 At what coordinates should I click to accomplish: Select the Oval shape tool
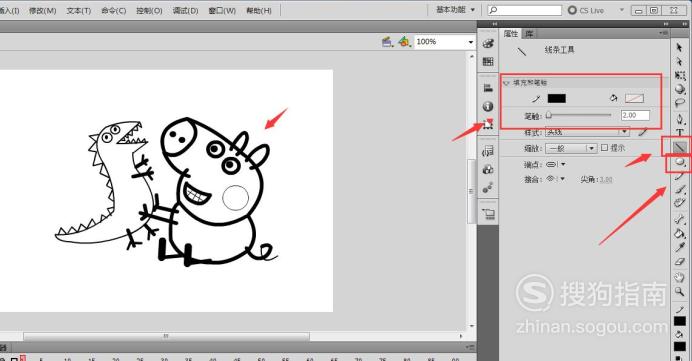click(680, 163)
